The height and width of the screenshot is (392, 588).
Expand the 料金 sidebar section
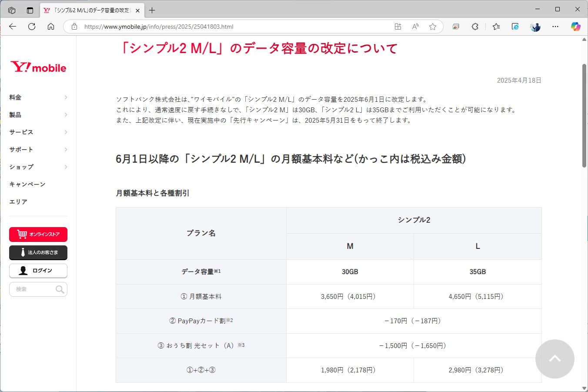38,97
